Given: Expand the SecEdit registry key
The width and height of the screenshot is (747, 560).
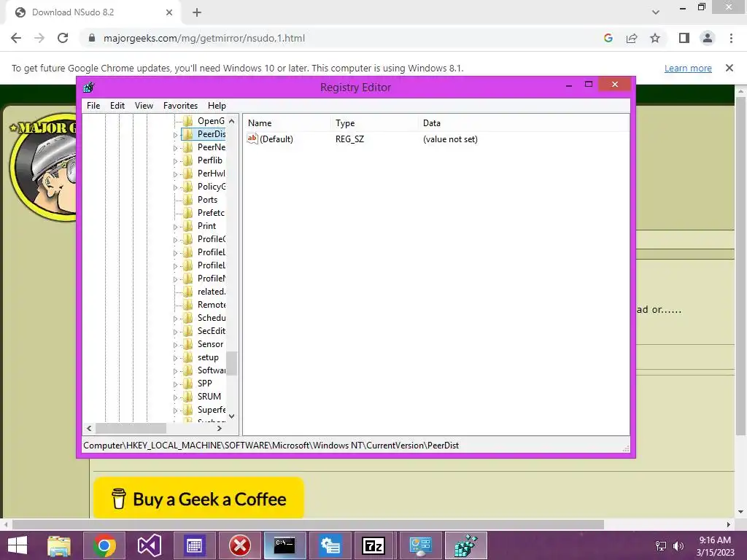Looking at the screenshot, I should 175,332.
